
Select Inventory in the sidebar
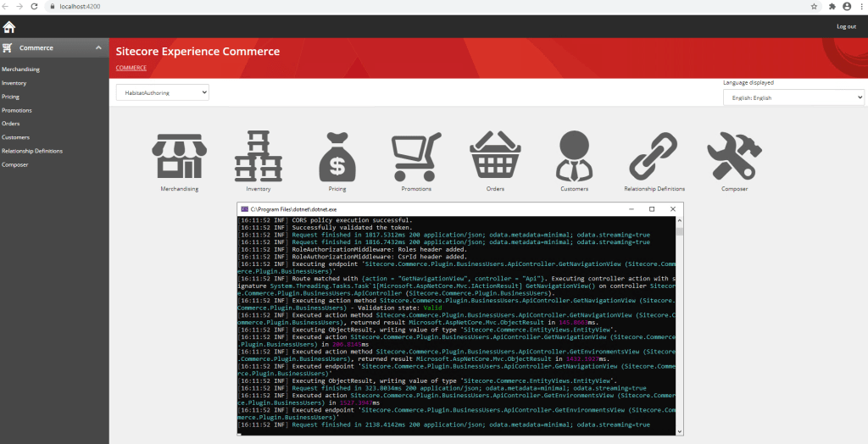click(14, 83)
